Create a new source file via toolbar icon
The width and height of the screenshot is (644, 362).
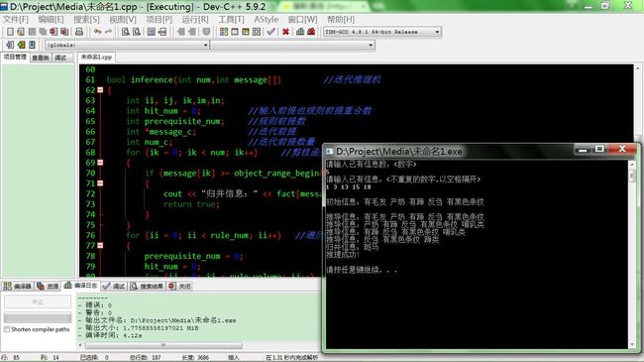point(10,32)
